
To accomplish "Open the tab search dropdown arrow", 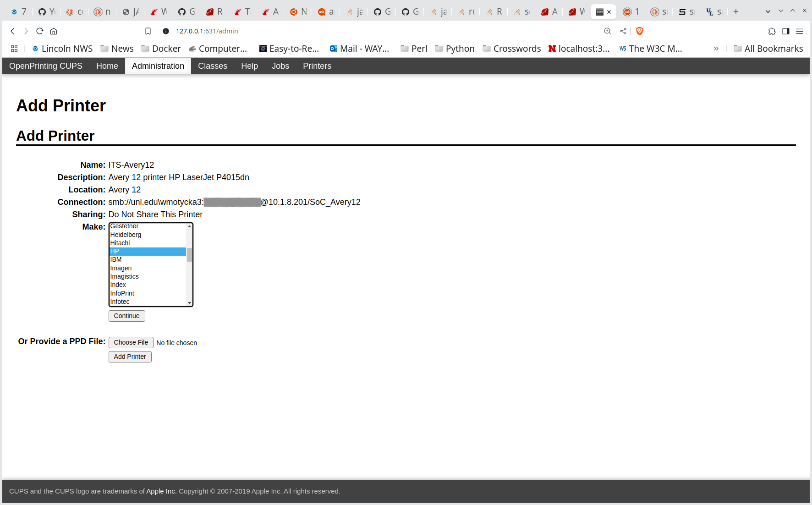I will pyautogui.click(x=768, y=11).
